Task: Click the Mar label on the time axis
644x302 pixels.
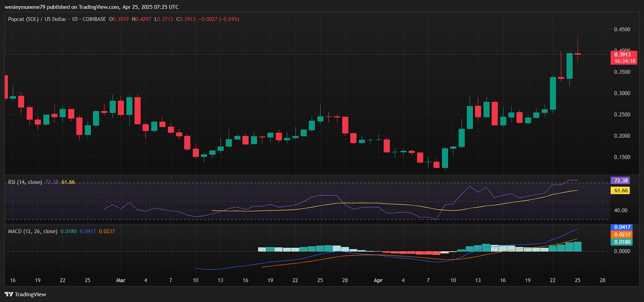Action: click(x=121, y=280)
